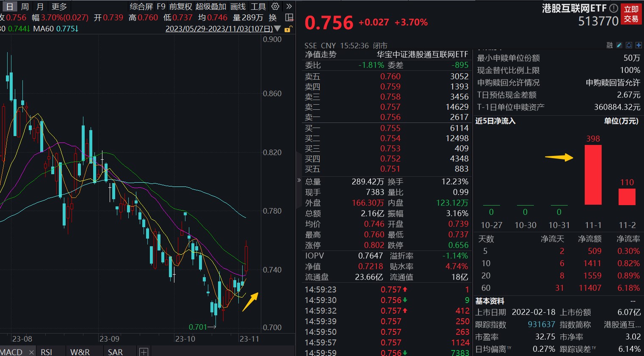The image size is (644, 356).
Task: Activate the 画线 drawing tool
Action: (x=238, y=6)
